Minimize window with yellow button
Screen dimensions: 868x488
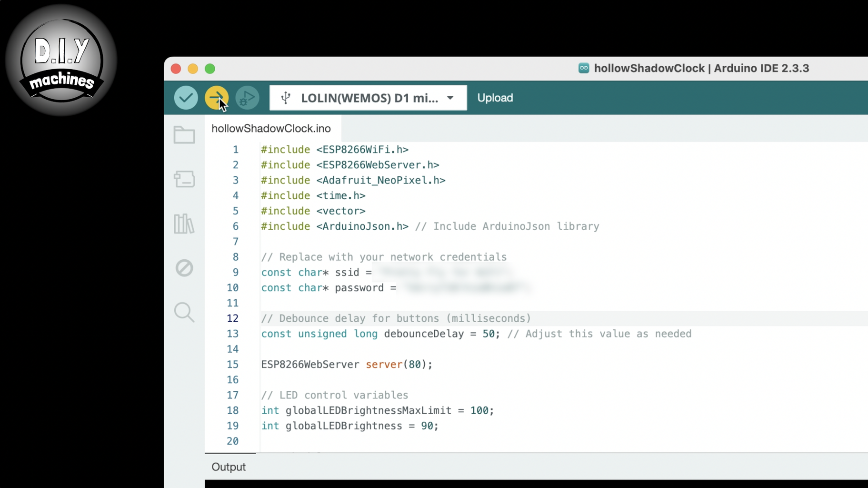pos(193,69)
